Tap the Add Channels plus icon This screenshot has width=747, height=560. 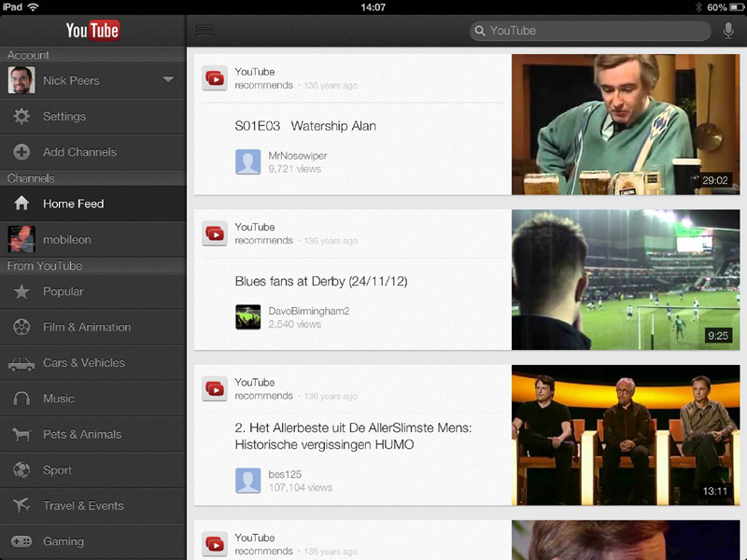(21, 152)
